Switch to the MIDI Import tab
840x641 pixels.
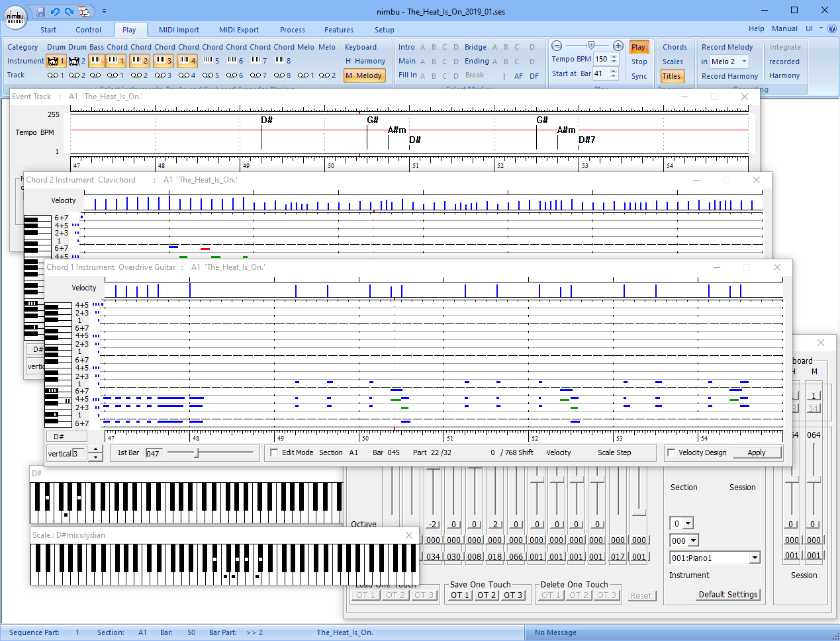pos(179,30)
